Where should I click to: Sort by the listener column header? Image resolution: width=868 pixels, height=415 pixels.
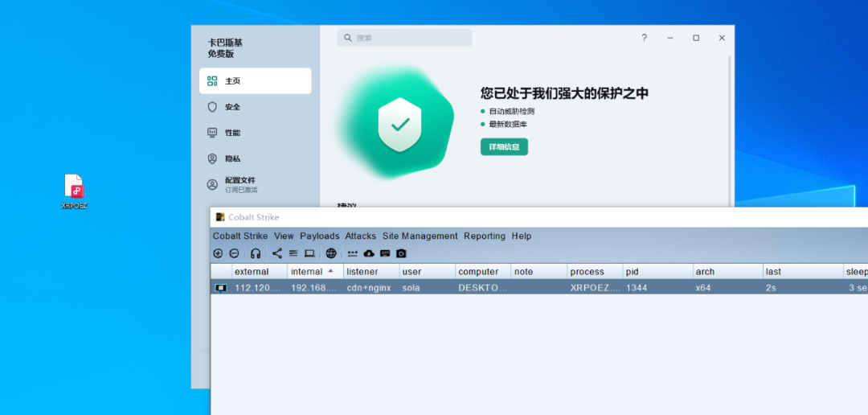tap(371, 272)
